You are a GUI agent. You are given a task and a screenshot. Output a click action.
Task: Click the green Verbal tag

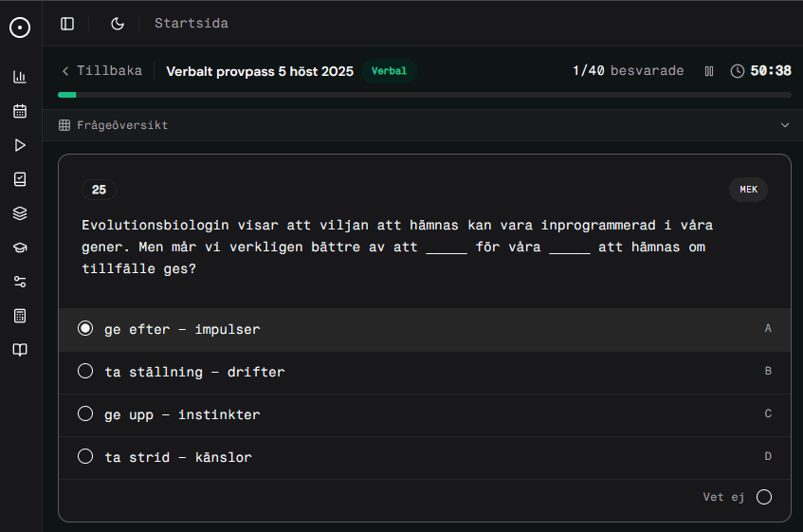tap(389, 71)
